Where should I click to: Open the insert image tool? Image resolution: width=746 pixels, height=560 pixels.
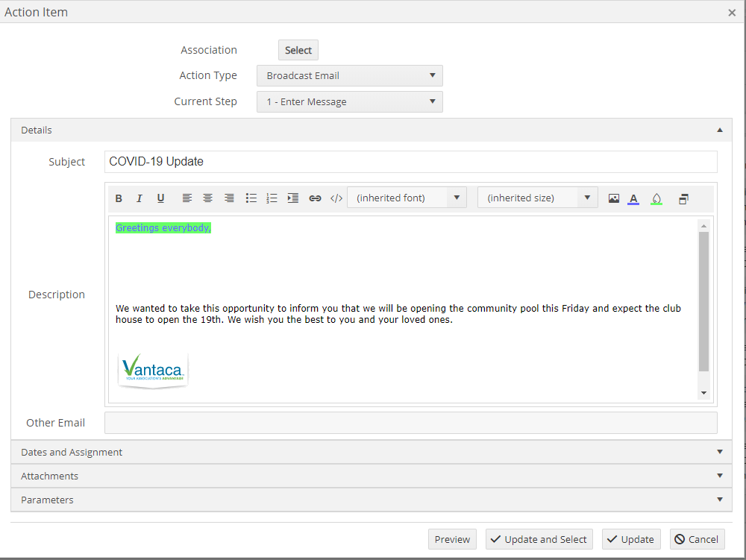point(613,198)
